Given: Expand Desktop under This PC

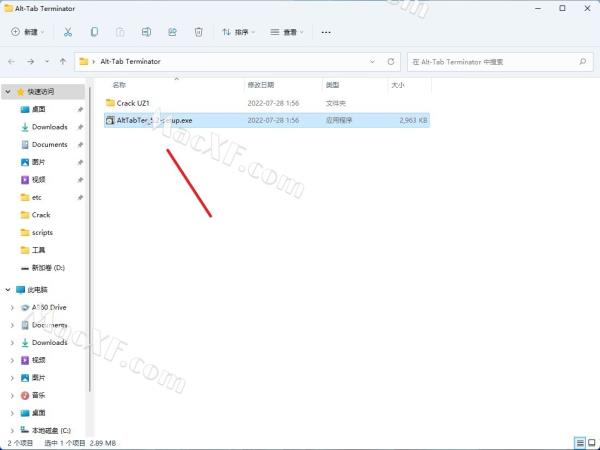Looking at the screenshot, I should [x=12, y=413].
